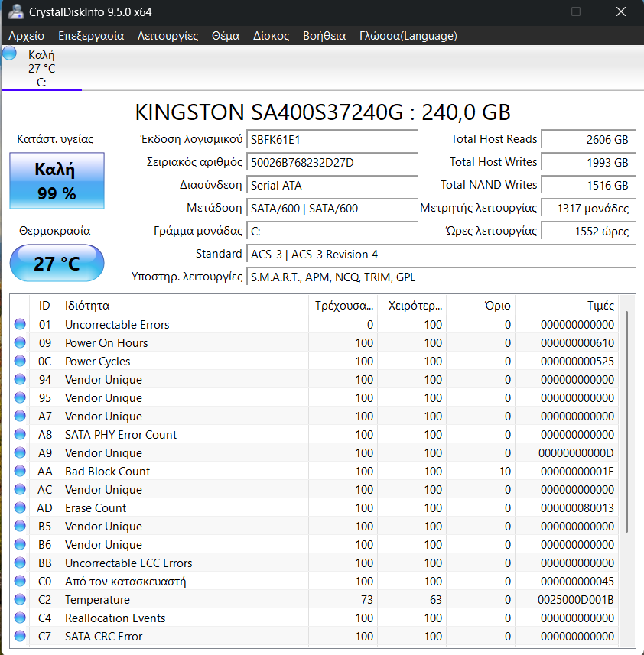
Task: Open the Λειτουργίες menu
Action: tap(168, 36)
